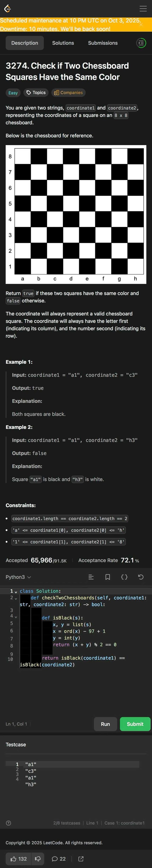This screenshot has height=868, width=152.
Task: Reset code with the revert arrow icon
Action: click(141, 577)
